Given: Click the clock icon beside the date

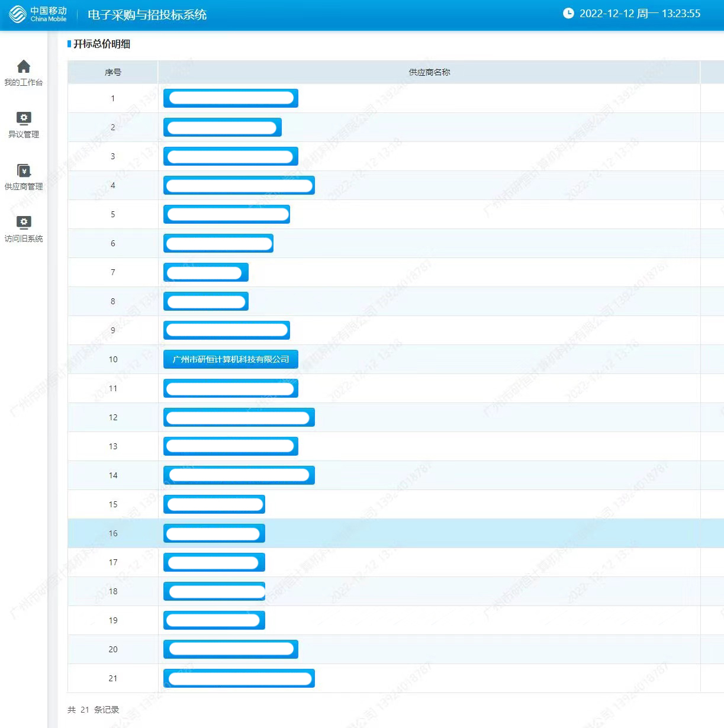Looking at the screenshot, I should [568, 14].
